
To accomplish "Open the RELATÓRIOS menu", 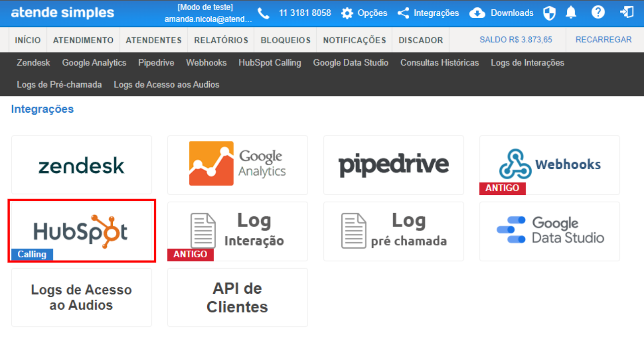I will [x=221, y=40].
